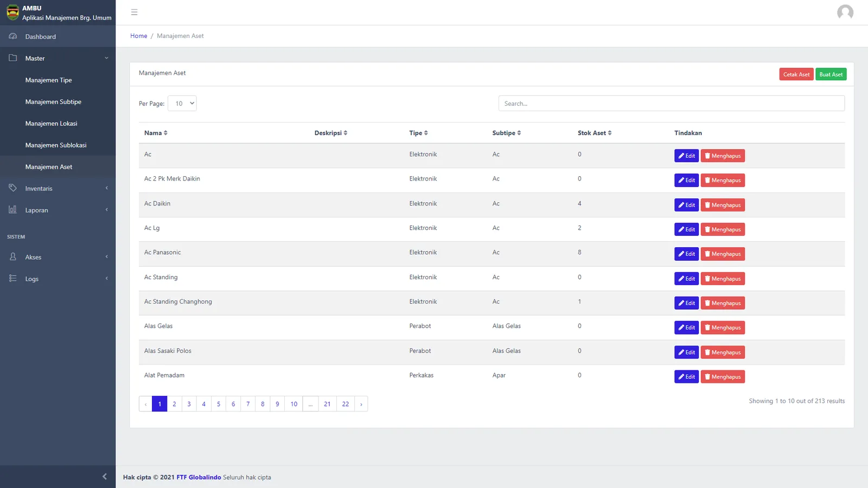Click the Cetak Aset button
The image size is (868, 488).
point(796,74)
